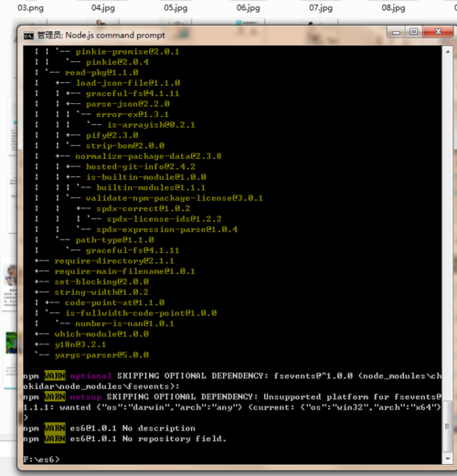457x476 pixels.
Task: Click the window title text Node.js command prompt
Action: point(115,36)
